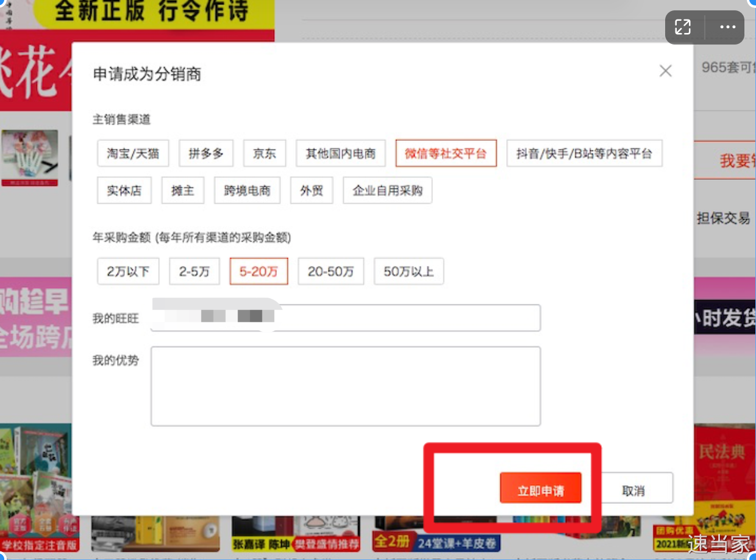The height and width of the screenshot is (560, 756).
Task: Click 主销售渠道 section label
Action: [x=121, y=120]
